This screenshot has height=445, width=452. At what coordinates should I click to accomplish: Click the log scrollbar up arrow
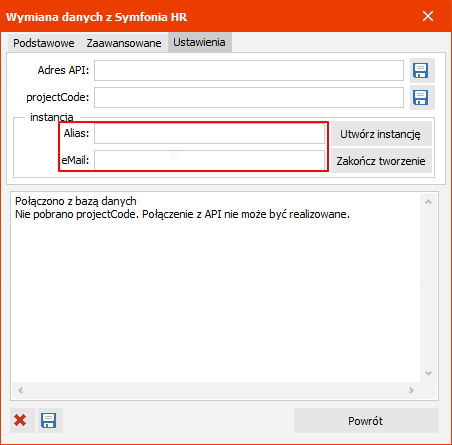tap(429, 202)
